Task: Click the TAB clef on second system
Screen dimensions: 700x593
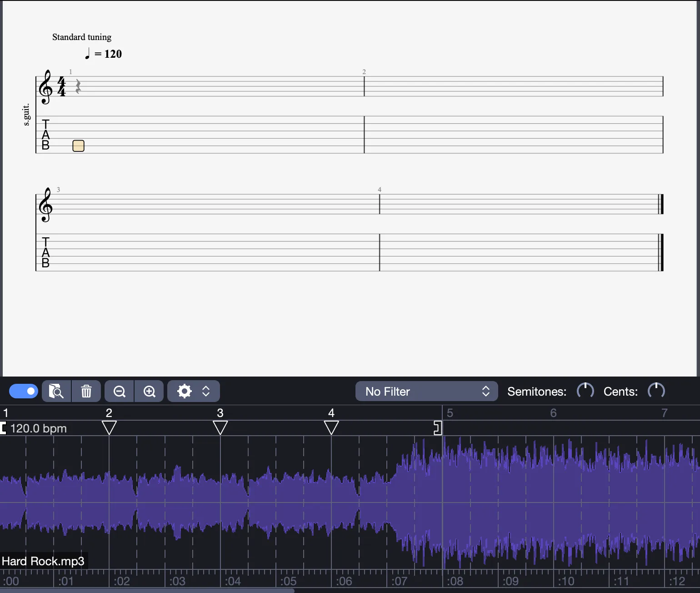Action: point(45,252)
